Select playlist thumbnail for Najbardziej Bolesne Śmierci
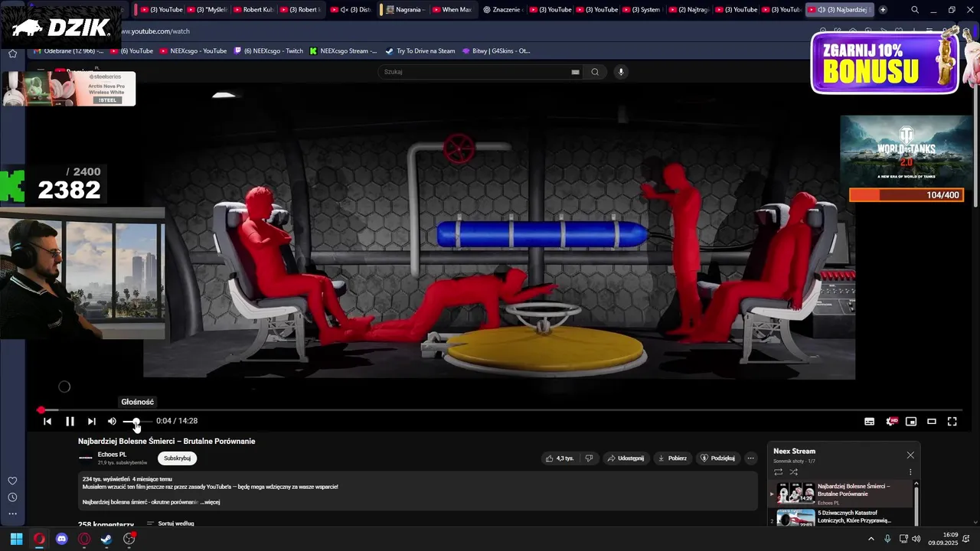Screen dimensions: 980x551 coord(795,494)
